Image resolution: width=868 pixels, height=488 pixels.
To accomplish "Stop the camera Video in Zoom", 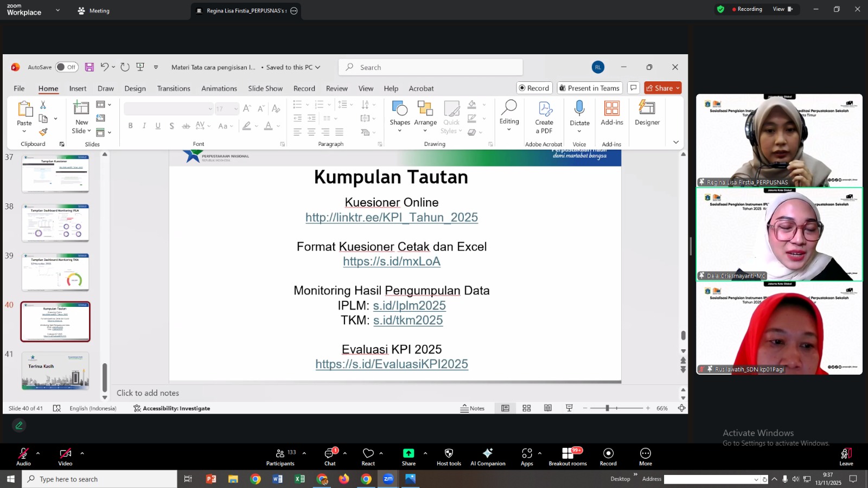I will coord(65,454).
